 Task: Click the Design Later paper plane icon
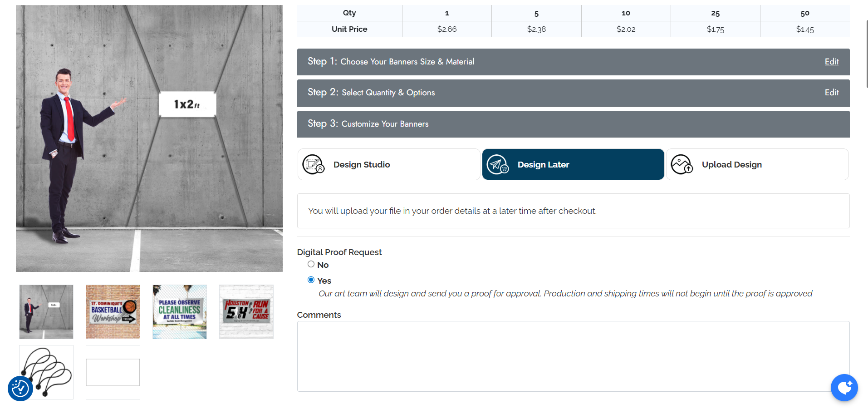coord(498,164)
